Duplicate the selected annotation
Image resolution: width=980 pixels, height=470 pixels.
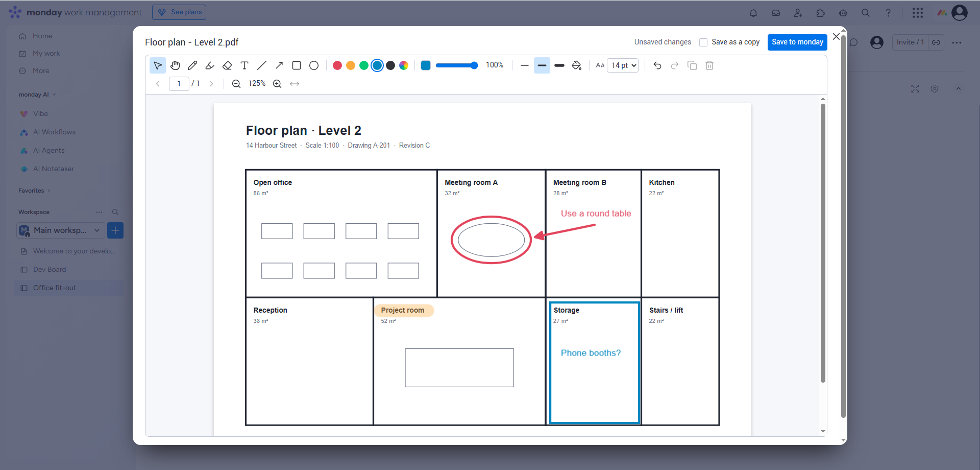[x=692, y=65]
